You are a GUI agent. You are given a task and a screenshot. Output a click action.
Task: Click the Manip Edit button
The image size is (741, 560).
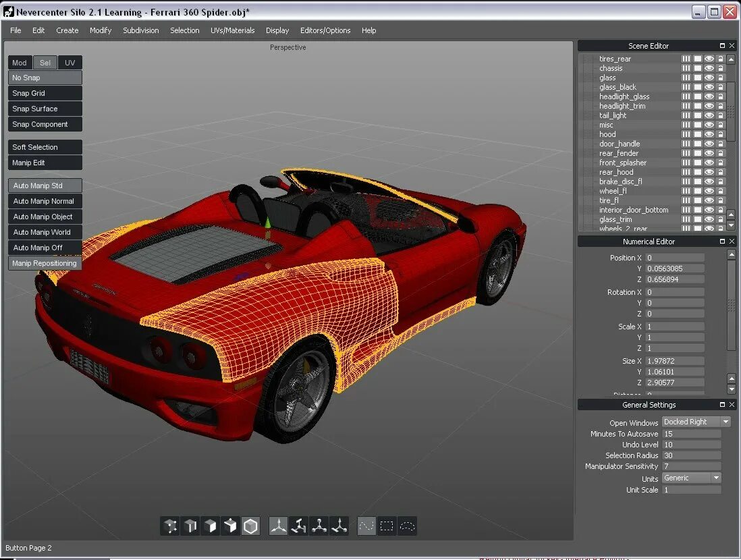[45, 163]
